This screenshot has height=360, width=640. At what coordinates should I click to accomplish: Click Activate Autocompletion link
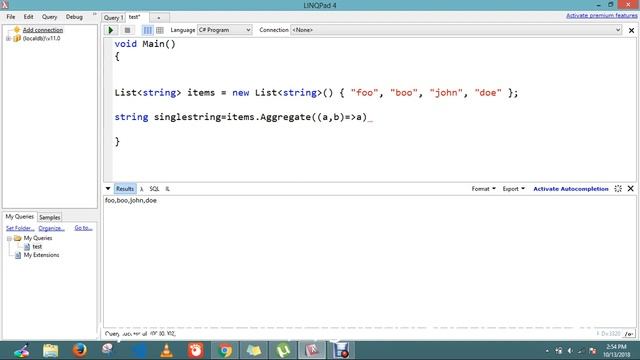click(x=571, y=189)
